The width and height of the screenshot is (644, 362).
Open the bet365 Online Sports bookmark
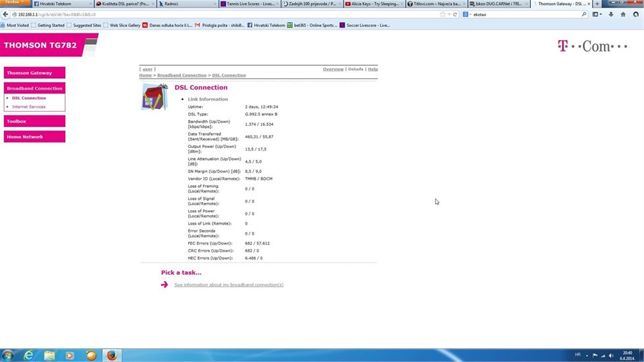pos(312,25)
